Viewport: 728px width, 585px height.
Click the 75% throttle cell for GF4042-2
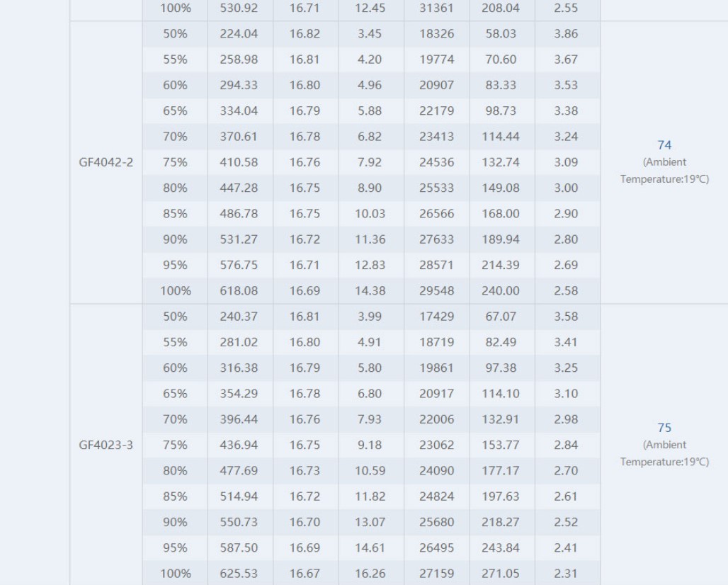click(x=175, y=162)
